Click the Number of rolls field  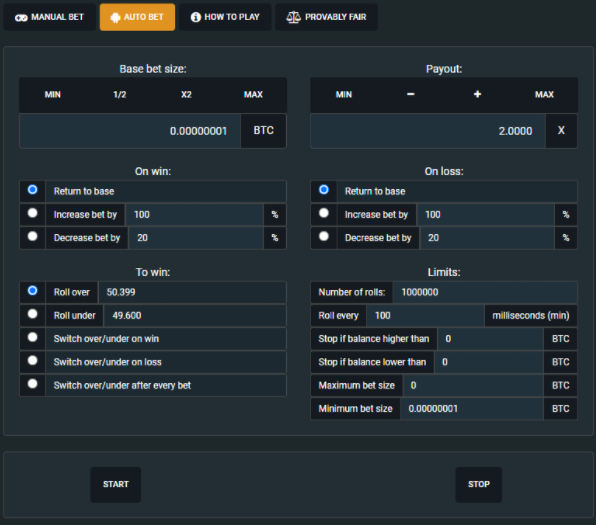pos(485,292)
